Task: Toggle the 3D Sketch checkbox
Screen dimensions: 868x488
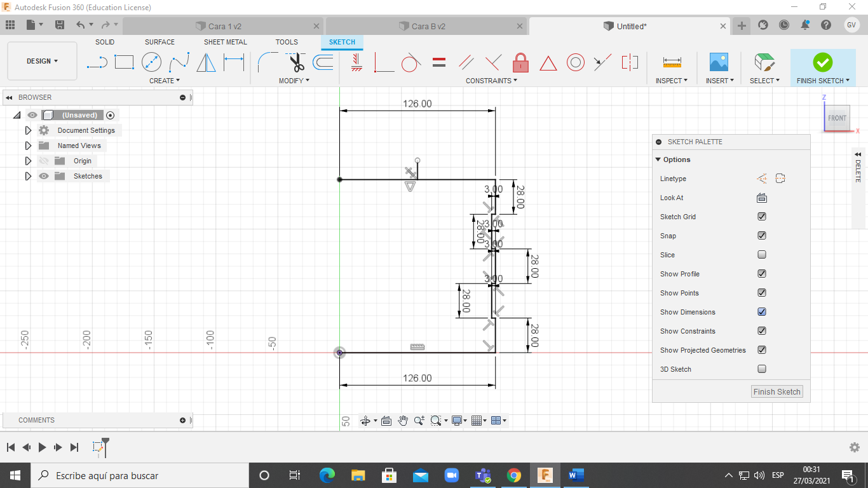Action: click(762, 369)
